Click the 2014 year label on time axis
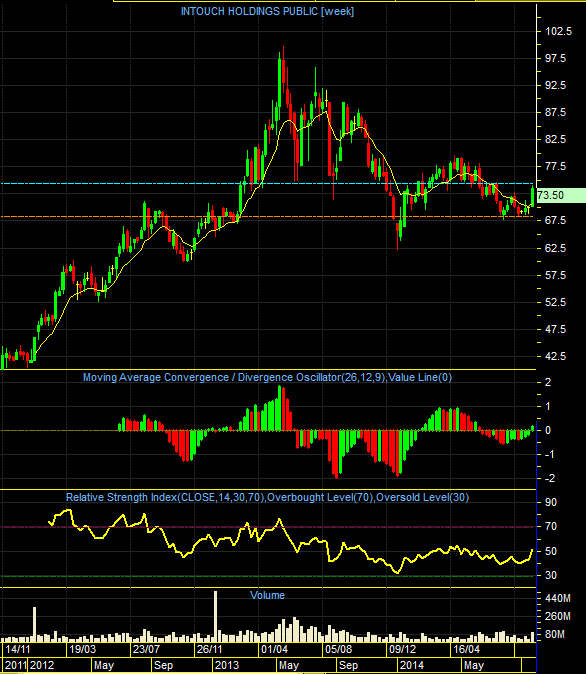586x674 pixels. (411, 665)
